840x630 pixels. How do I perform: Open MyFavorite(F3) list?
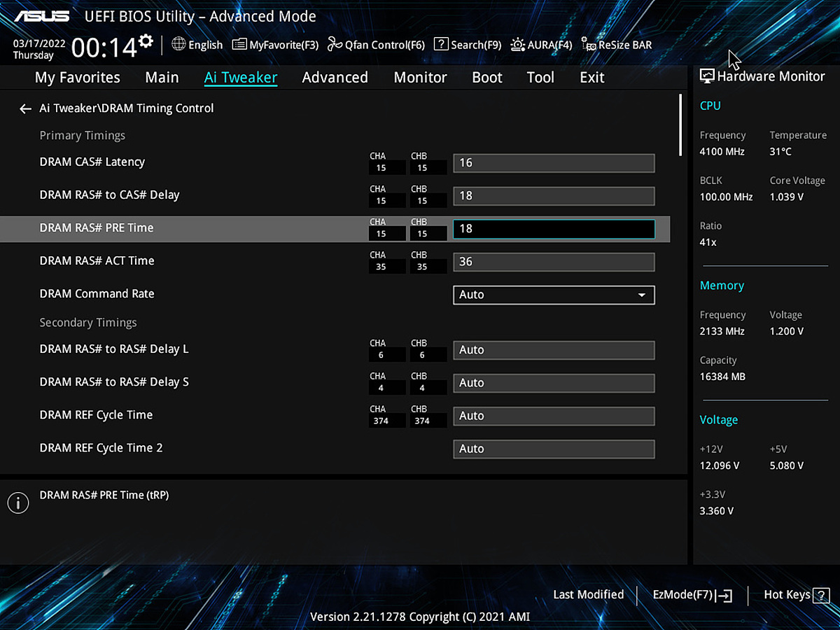pyautogui.click(x=275, y=45)
